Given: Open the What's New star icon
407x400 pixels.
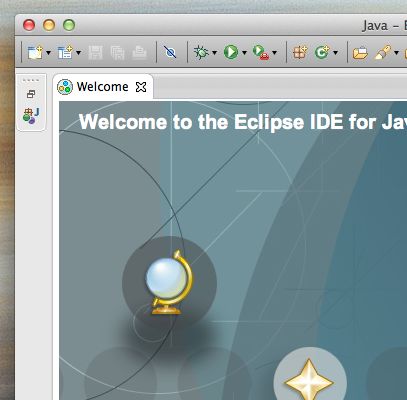Looking at the screenshot, I should pos(309,378).
